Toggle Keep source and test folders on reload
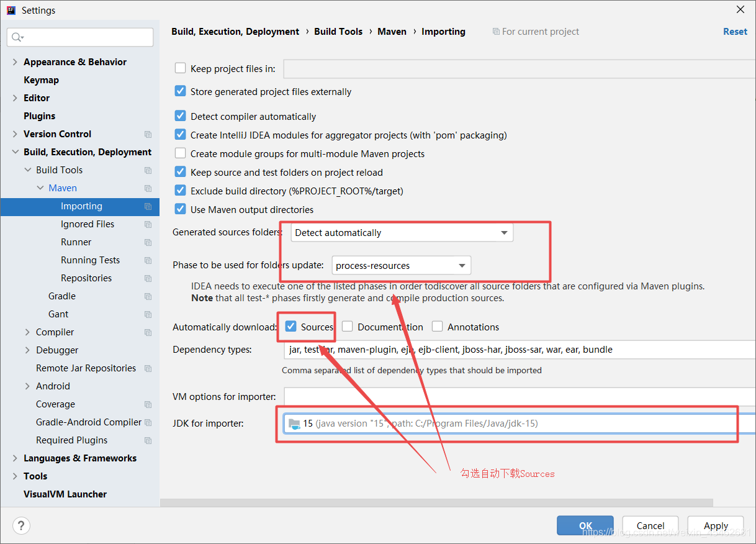Viewport: 756px width, 544px height. point(180,172)
